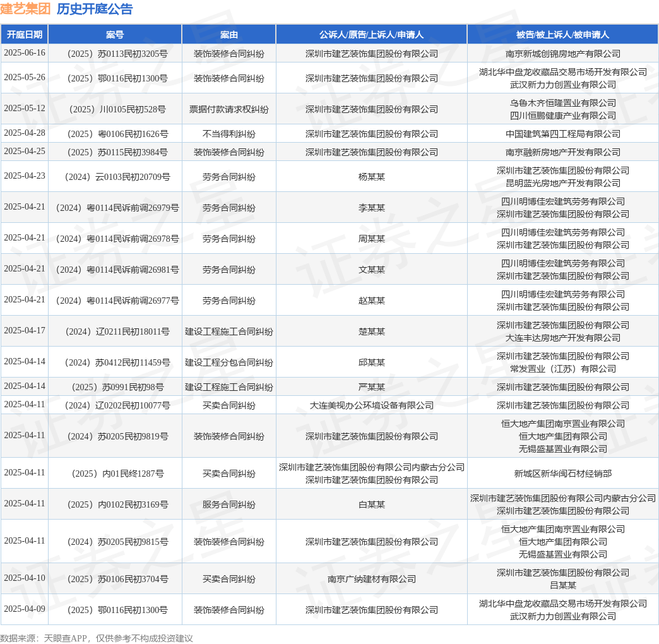This screenshot has width=659, height=644.
Task: Click defendant 昆明蓝光房地产开发有限公司
Action: coord(563,183)
